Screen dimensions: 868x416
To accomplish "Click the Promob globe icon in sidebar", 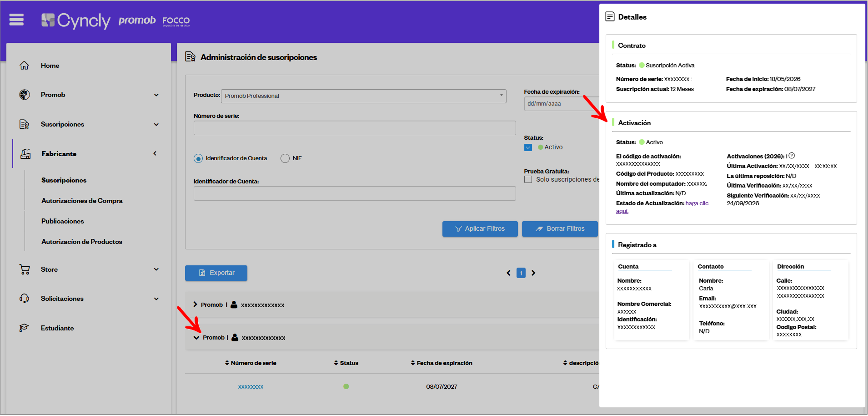I will coord(25,95).
